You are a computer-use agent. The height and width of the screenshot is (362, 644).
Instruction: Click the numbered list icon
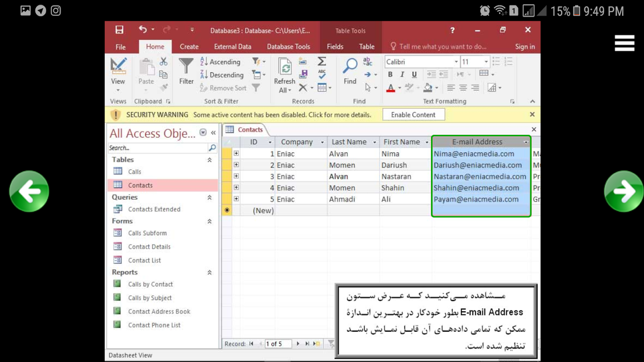click(508, 62)
